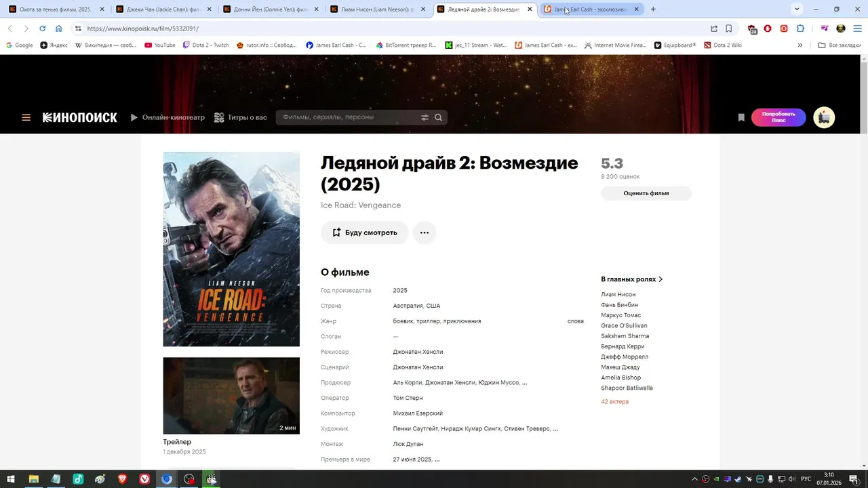Click the 8 200 оценок link
Screen dimensions: 868x488
[x=620, y=177]
